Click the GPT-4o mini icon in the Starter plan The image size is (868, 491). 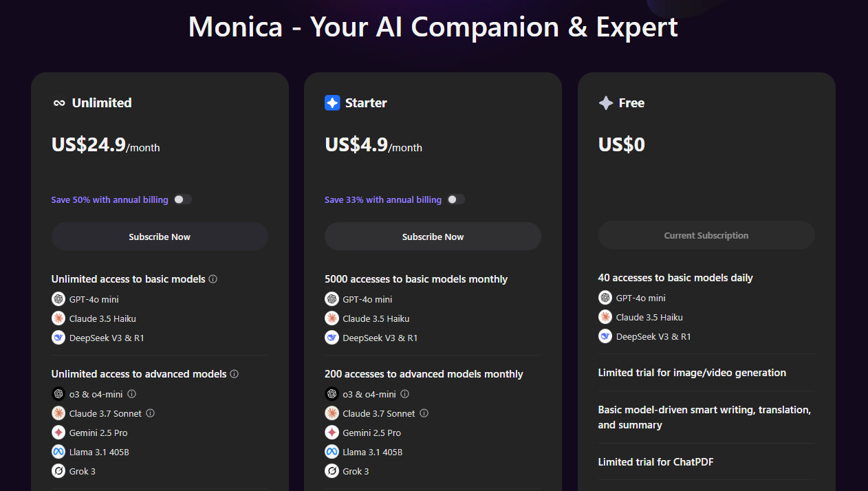332,299
